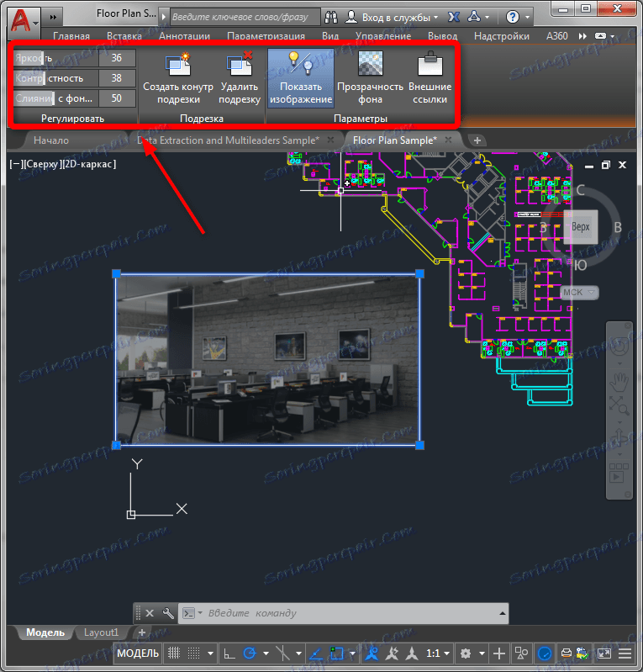Toggle ortho mode in status bar

coord(229,653)
